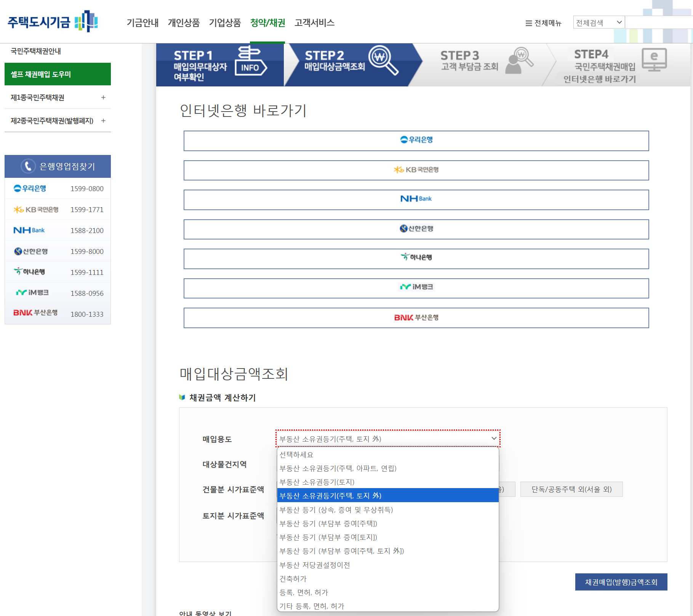The height and width of the screenshot is (616, 693).
Task: Open the 기금안내 menu
Action: point(142,23)
